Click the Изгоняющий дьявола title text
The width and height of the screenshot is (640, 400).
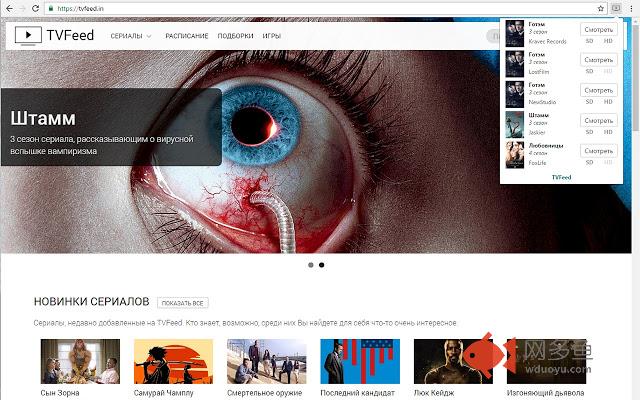[546, 393]
